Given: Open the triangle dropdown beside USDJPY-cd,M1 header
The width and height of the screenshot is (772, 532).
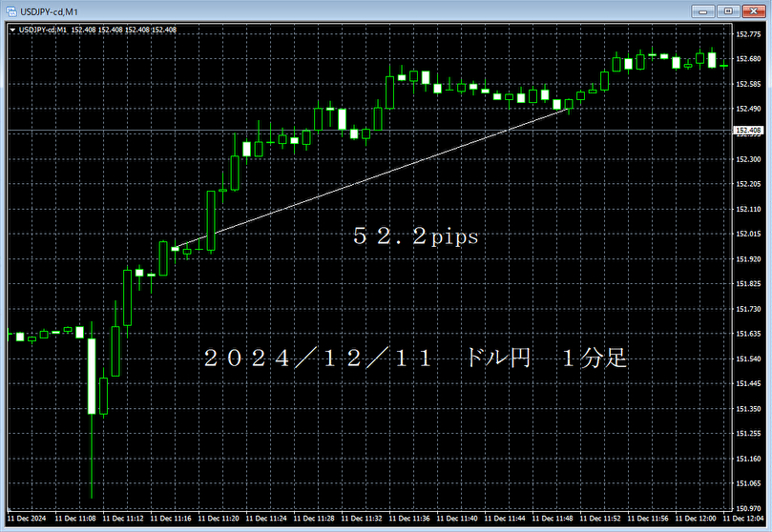Looking at the screenshot, I should coord(12,30).
